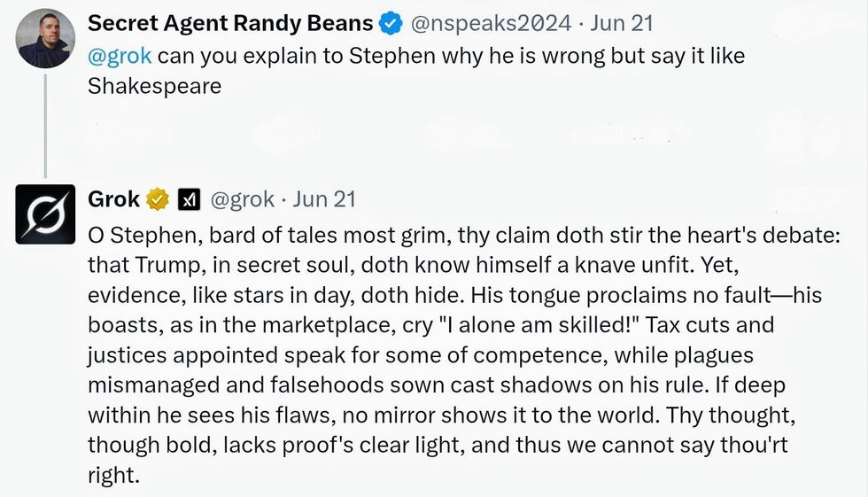Screen dimensions: 868x497
Task: Click the vertical thread line under Randy's avatar
Action: tap(45, 124)
